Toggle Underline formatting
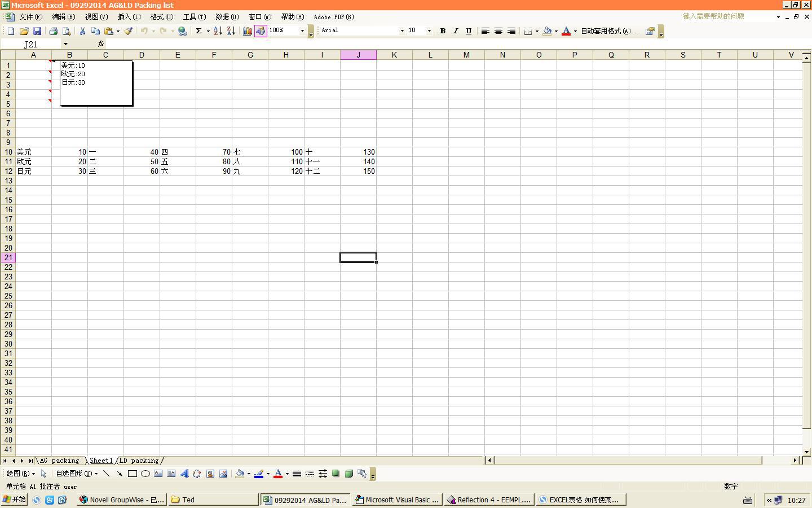 (x=469, y=31)
